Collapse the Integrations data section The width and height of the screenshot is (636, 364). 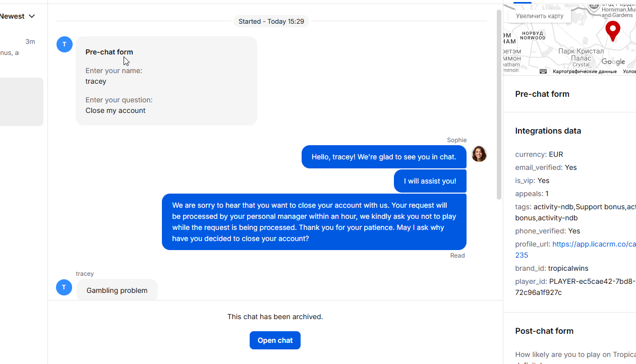tap(548, 131)
